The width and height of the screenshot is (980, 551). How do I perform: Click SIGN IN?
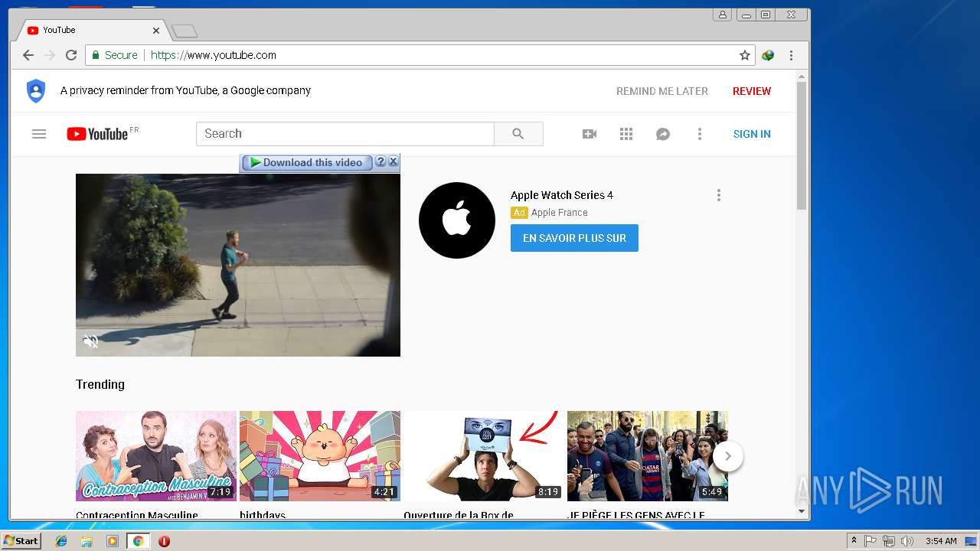pyautogui.click(x=752, y=134)
